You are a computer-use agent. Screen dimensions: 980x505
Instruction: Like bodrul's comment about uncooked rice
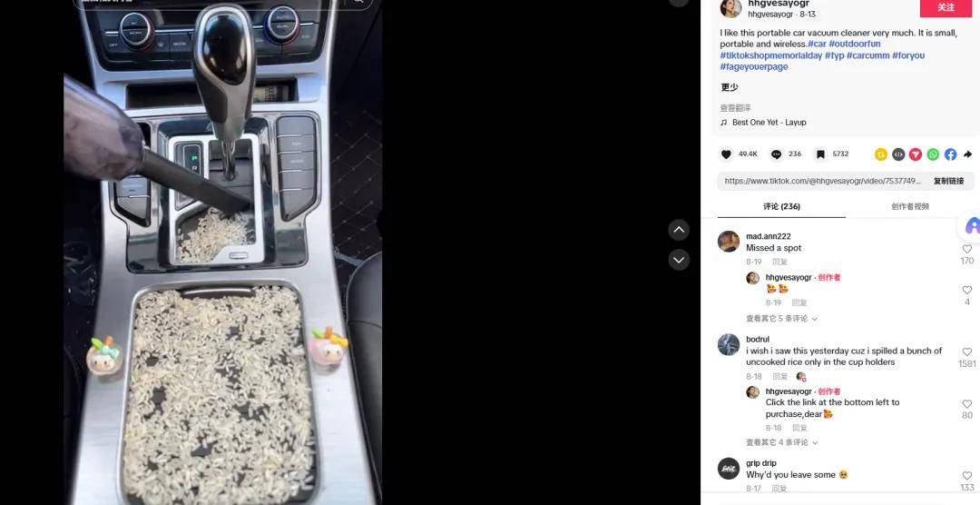point(967,352)
